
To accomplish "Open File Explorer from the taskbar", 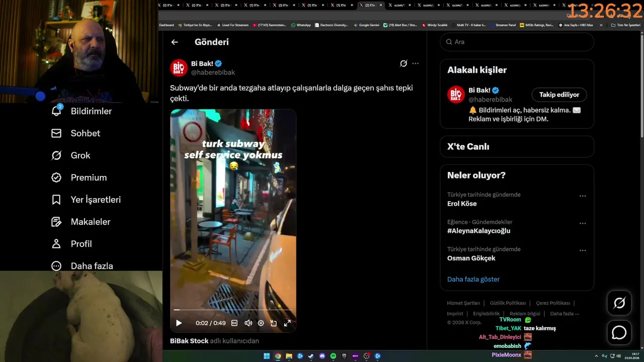I will [289, 356].
